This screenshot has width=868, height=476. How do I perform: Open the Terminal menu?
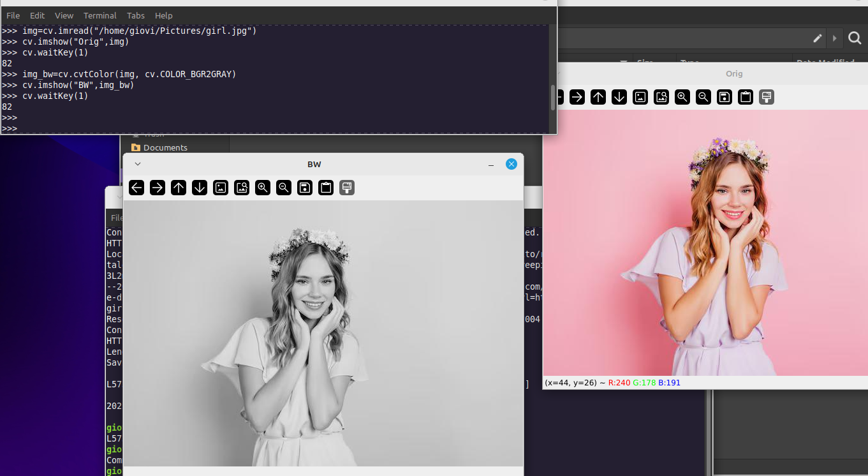pyautogui.click(x=100, y=15)
